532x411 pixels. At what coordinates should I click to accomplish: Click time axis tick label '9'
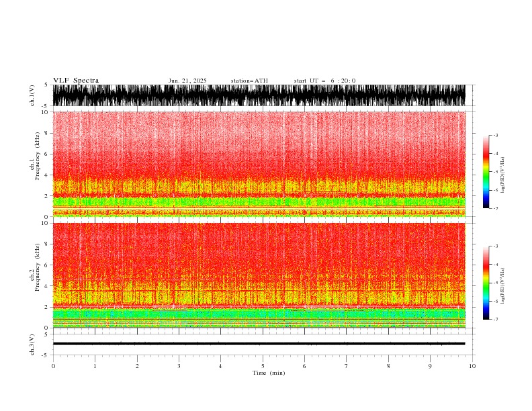pos(430,366)
